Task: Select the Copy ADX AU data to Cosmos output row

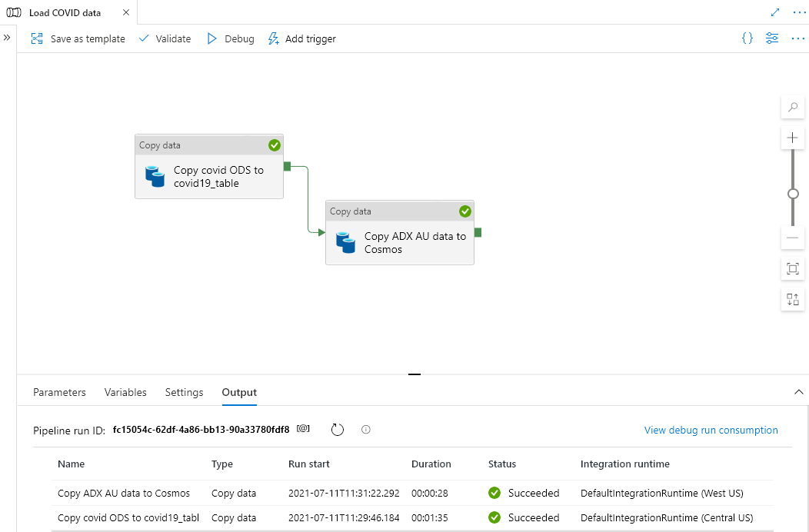Action: [x=412, y=493]
